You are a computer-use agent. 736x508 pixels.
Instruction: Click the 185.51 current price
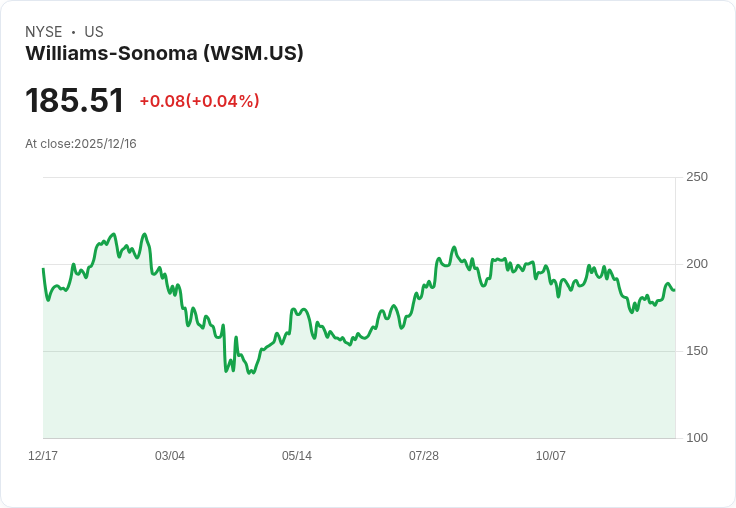tap(75, 101)
